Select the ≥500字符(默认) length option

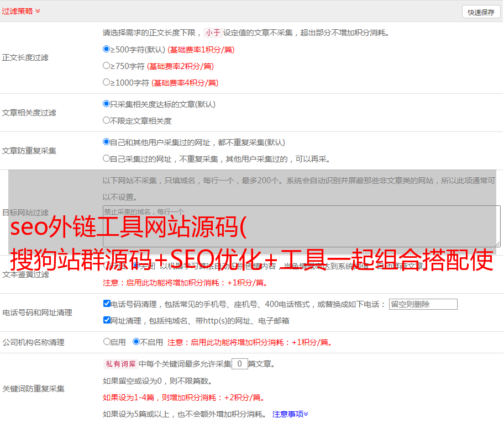pyautogui.click(x=106, y=49)
